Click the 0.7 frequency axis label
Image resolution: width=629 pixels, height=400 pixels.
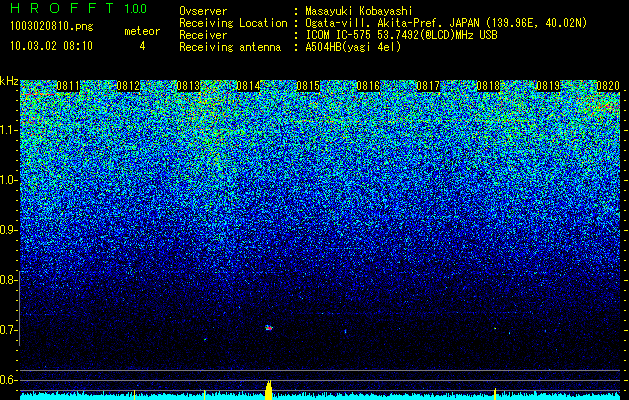click(7, 330)
